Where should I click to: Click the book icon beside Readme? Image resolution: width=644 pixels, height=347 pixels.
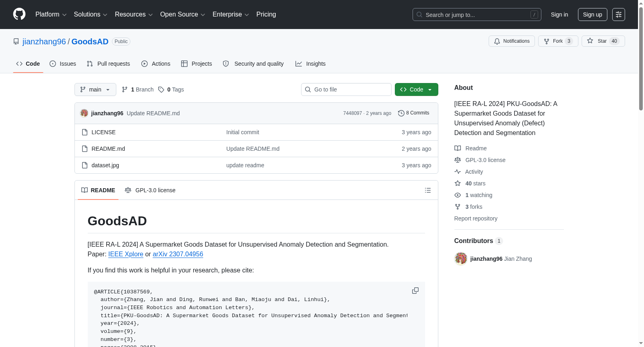click(x=458, y=148)
